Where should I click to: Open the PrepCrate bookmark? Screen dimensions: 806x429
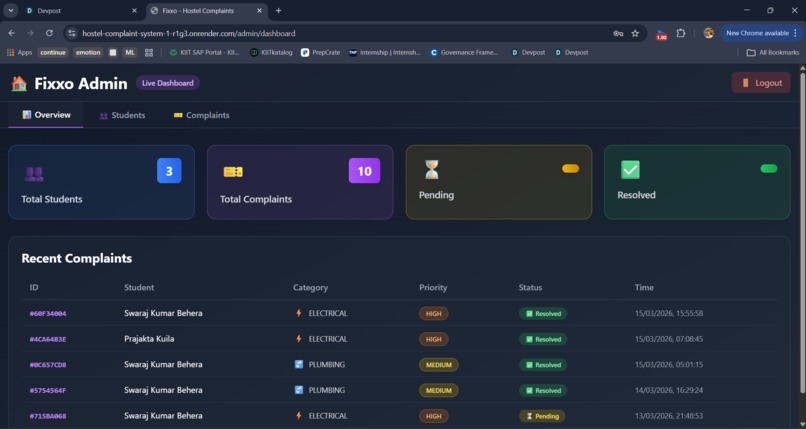point(321,52)
